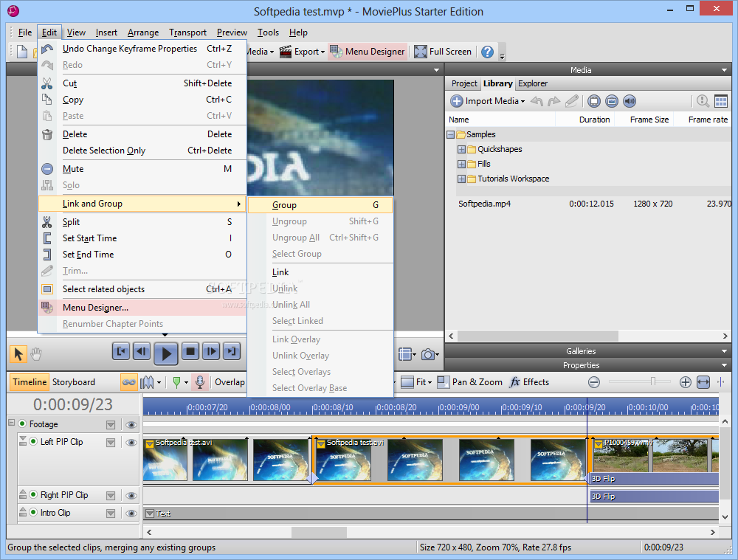Collapse the Samples folder
This screenshot has height=560, width=738.
click(x=450, y=134)
